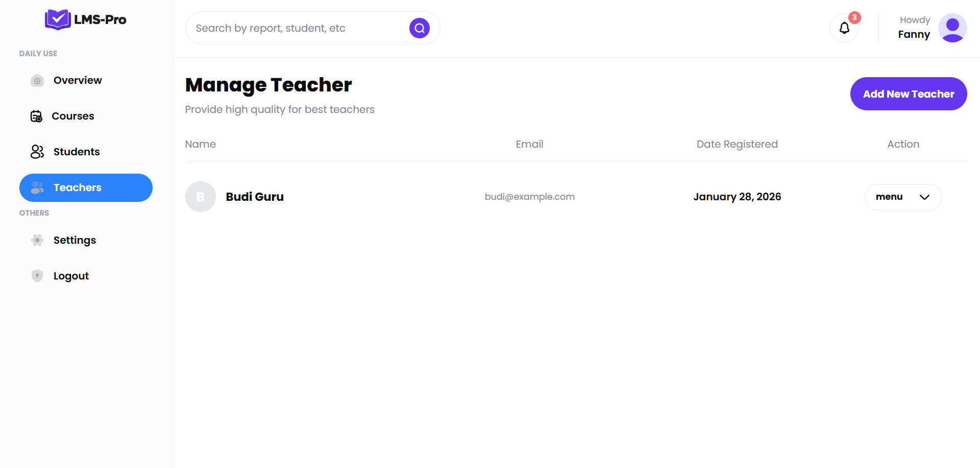Click the LMS-Pro logo

click(86, 19)
